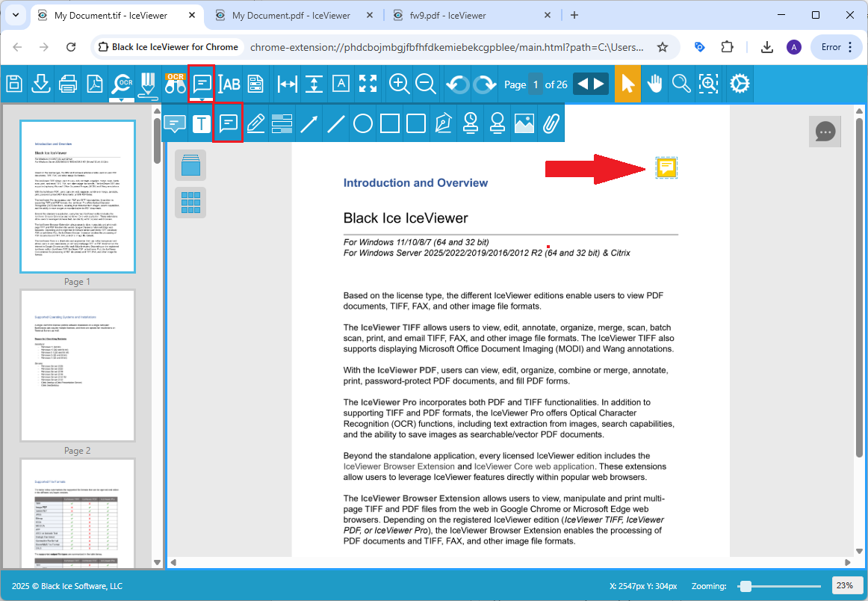This screenshot has height=601, width=868.
Task: Switch to thumbnail grid view icon
Action: [x=190, y=202]
